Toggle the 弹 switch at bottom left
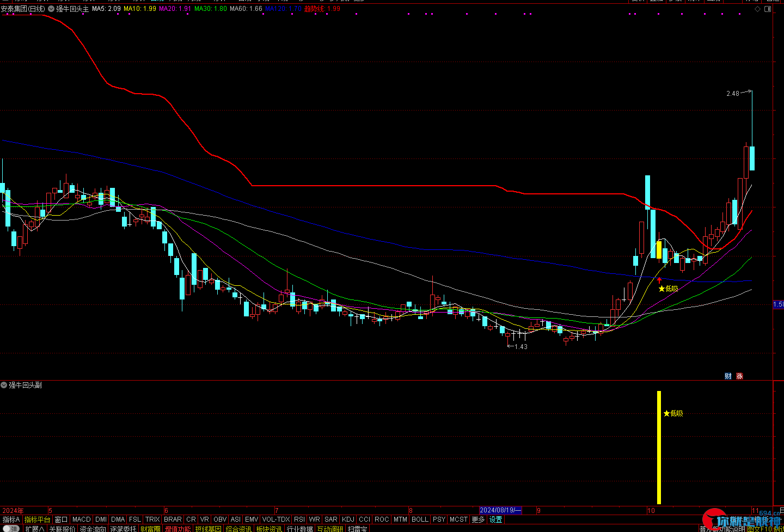 click(x=10, y=529)
